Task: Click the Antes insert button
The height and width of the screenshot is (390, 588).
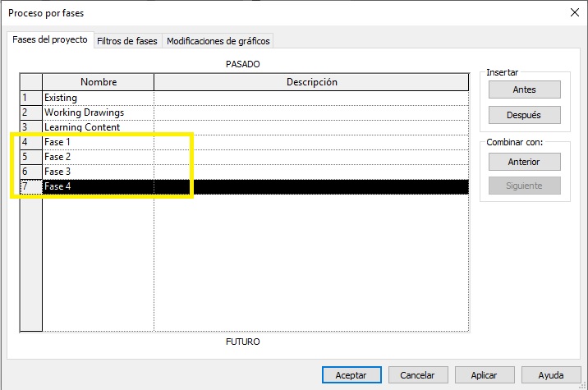Action: (x=524, y=89)
